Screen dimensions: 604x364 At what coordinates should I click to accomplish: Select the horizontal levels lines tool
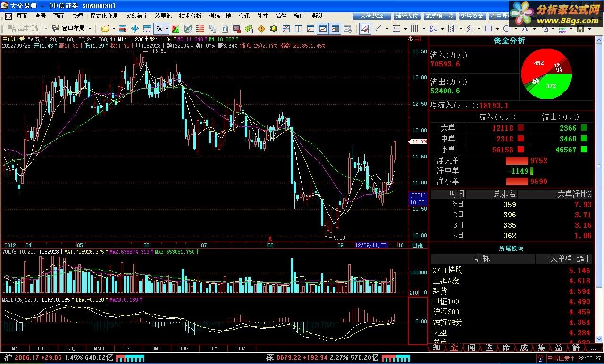click(x=396, y=29)
